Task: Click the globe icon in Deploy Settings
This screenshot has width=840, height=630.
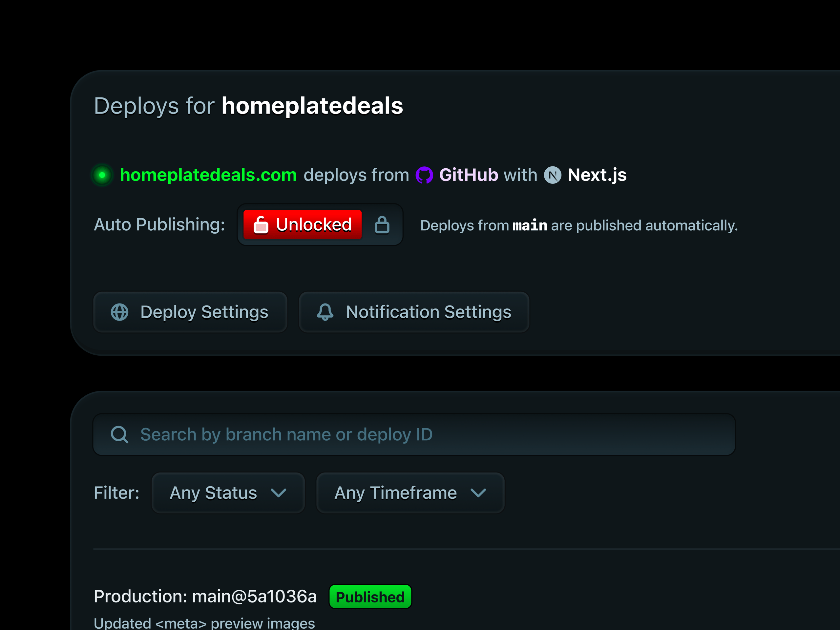Action: 120,312
